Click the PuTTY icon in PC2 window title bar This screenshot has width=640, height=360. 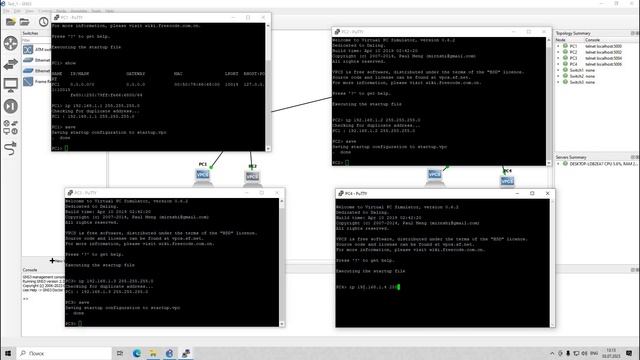coord(337,31)
